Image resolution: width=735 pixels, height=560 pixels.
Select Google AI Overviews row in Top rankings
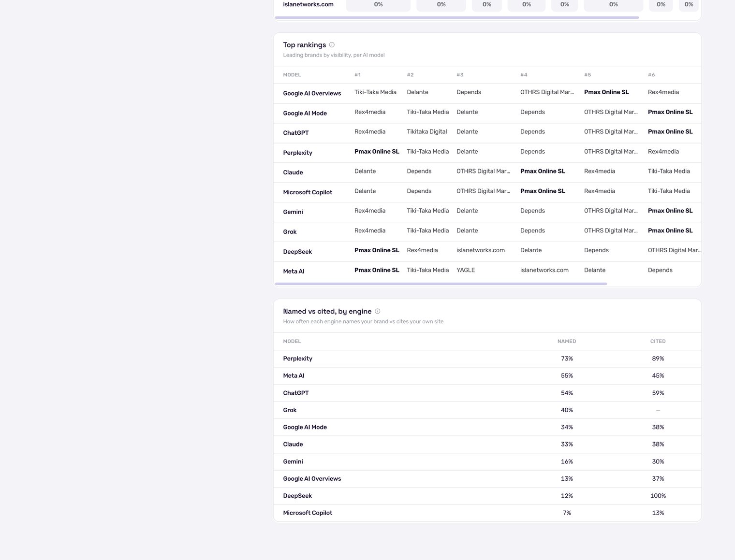click(x=487, y=93)
